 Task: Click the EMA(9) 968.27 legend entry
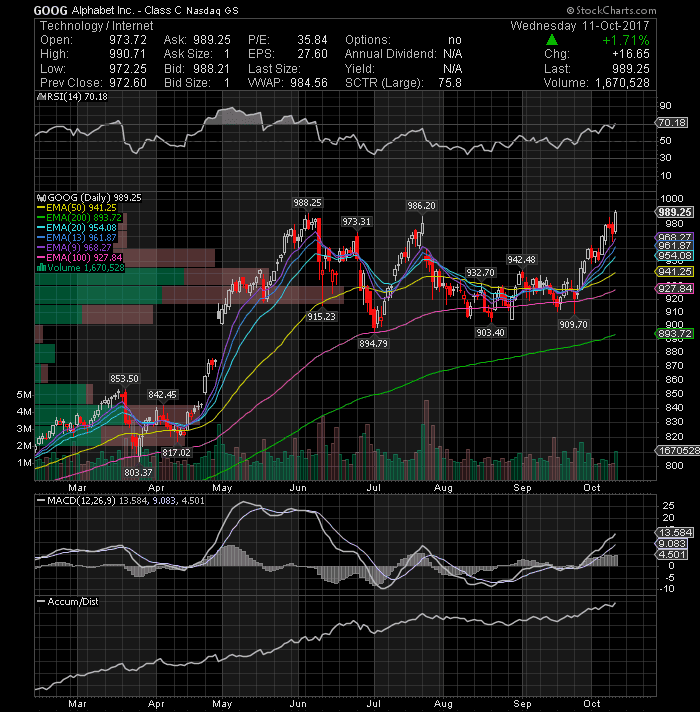coord(74,247)
